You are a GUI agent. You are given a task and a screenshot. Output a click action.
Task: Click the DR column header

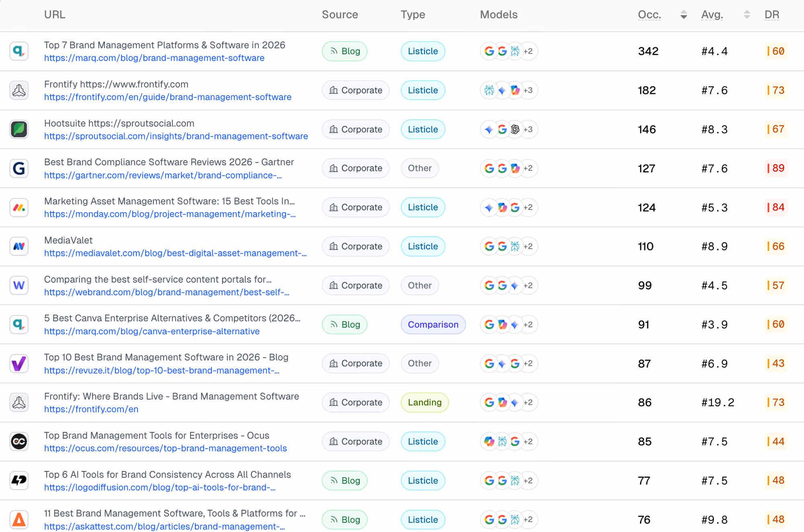click(x=772, y=15)
